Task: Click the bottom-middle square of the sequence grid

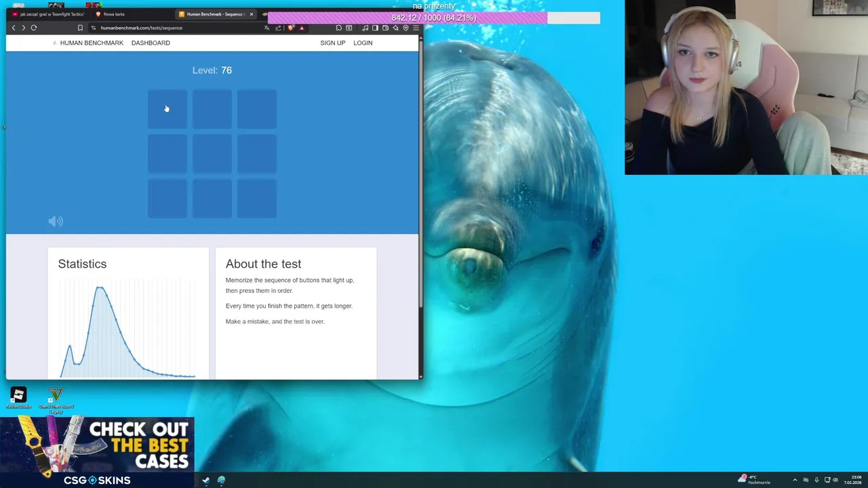Action: (212, 199)
